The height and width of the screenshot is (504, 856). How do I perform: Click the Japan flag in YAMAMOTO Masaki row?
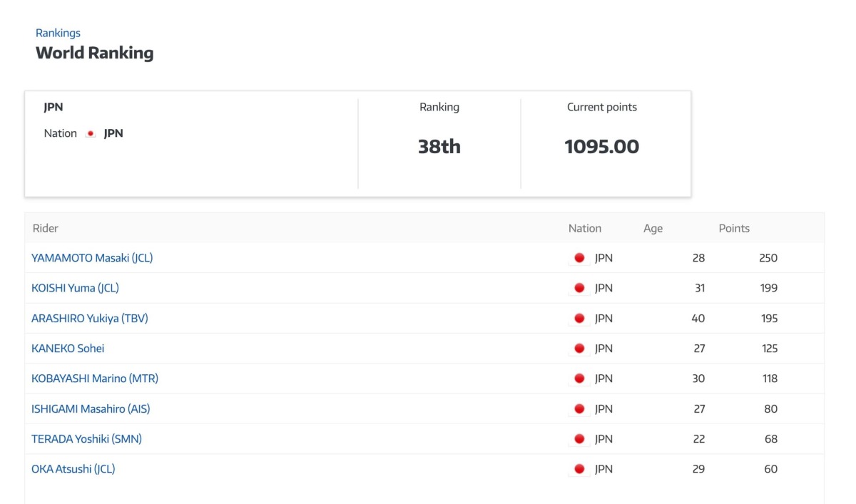[x=579, y=258]
